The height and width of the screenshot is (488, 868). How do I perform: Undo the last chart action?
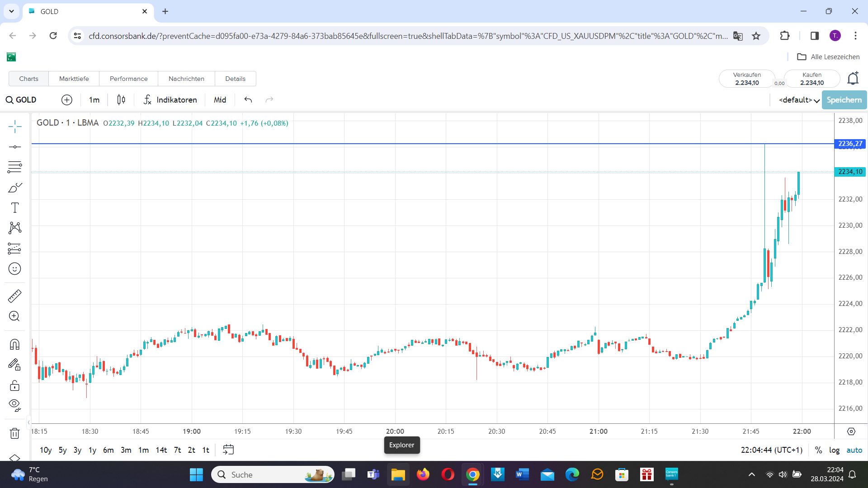pyautogui.click(x=248, y=100)
